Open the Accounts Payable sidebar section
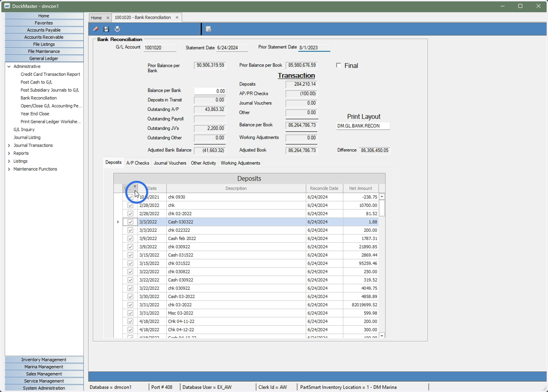 click(x=44, y=30)
